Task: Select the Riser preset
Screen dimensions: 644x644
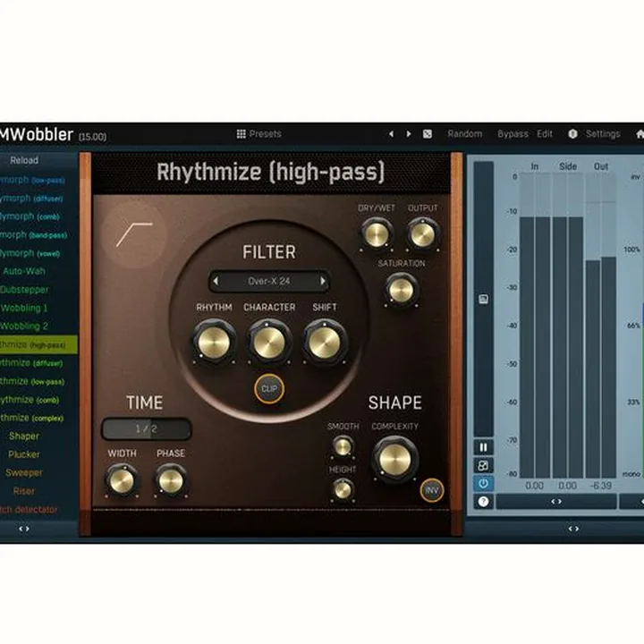Action: (24, 491)
